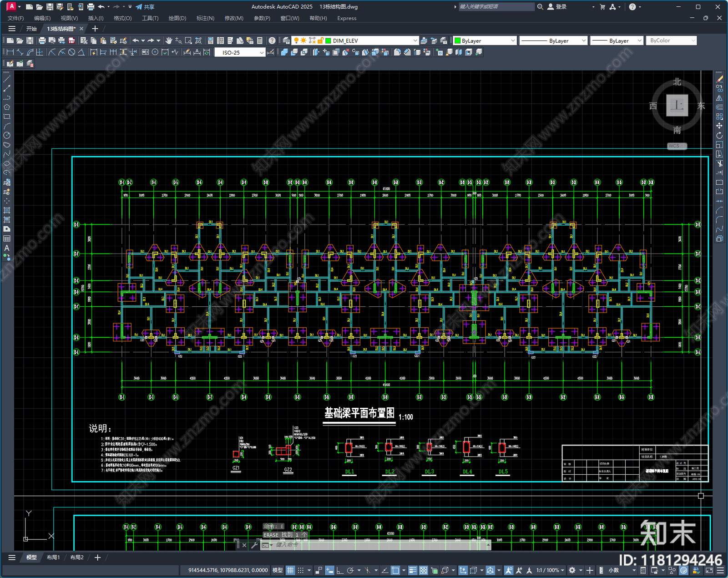The width and height of the screenshot is (728, 578).
Task: Select the Hatch tool in left toolbar
Action: [7, 210]
